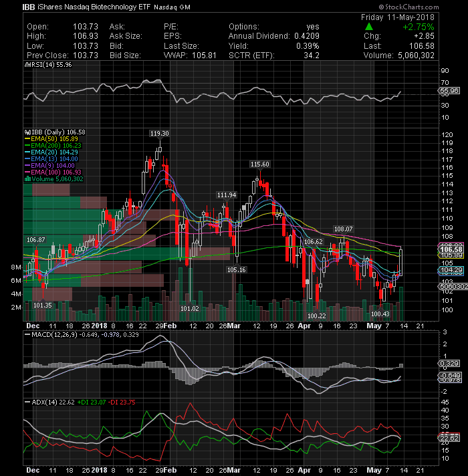Screen dimensions: 468x476
Task: Click the MACD(12,26,9) indicator label
Action: point(55,335)
